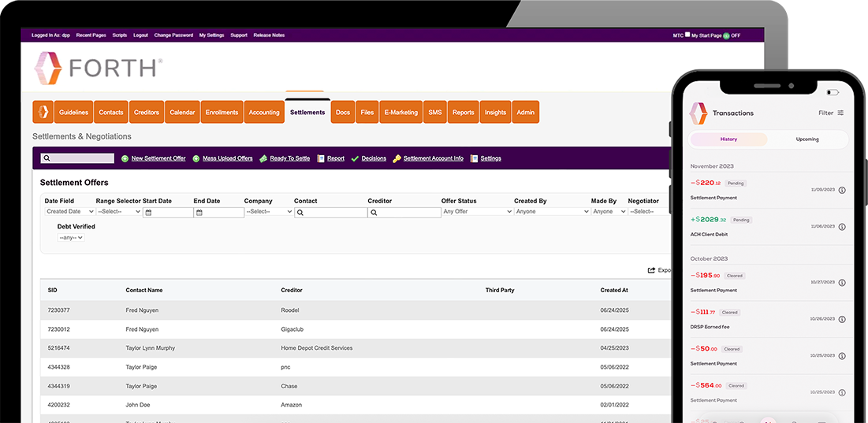Screen dimensions: 868x423
Task: Click the Export share icon
Action: (651, 270)
